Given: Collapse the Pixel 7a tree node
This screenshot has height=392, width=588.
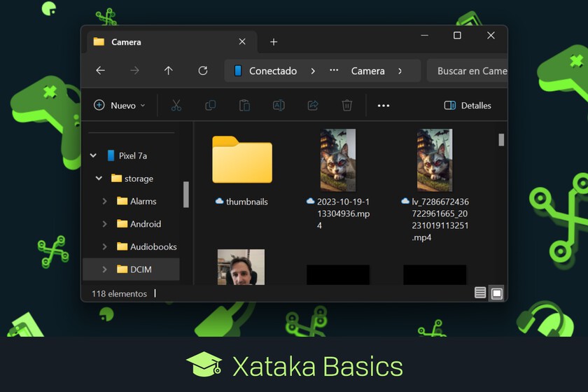Looking at the screenshot, I should click(x=93, y=156).
